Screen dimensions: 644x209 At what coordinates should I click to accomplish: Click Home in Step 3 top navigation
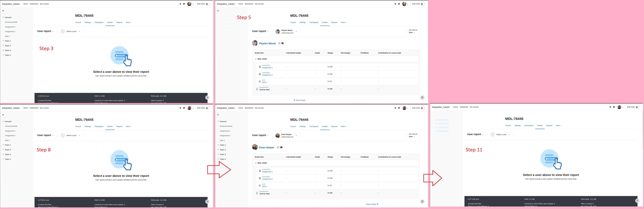(x=26, y=4)
